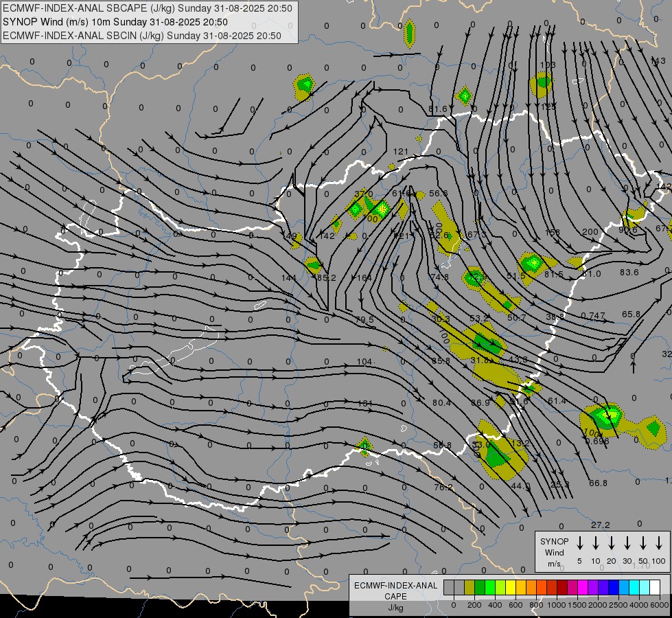The image size is (672, 618).
Task: Pick the white swatch ending the colorbar
Action: (654, 588)
